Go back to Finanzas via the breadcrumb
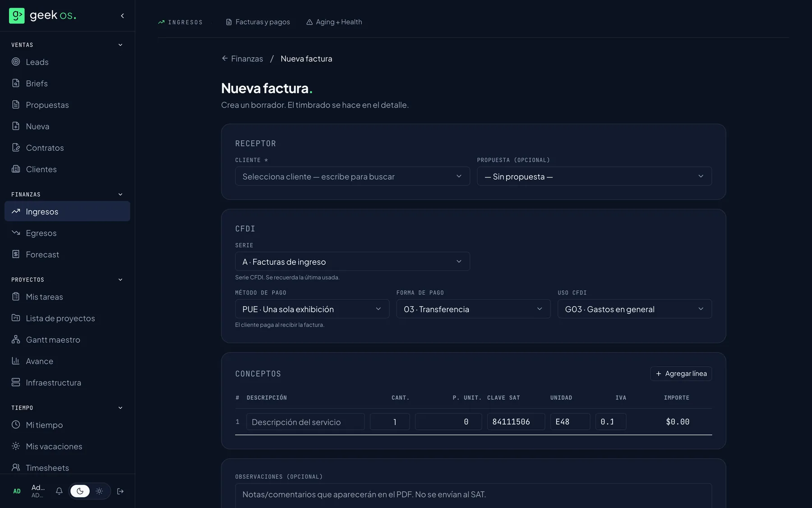812x508 pixels. click(x=242, y=59)
